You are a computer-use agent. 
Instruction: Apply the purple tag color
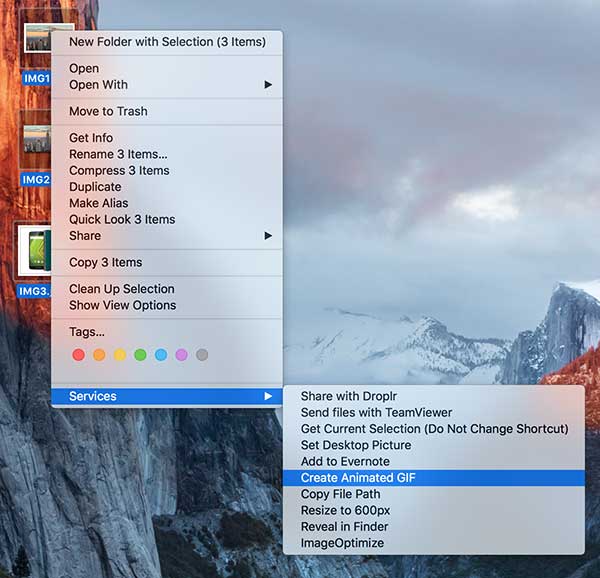tap(181, 355)
